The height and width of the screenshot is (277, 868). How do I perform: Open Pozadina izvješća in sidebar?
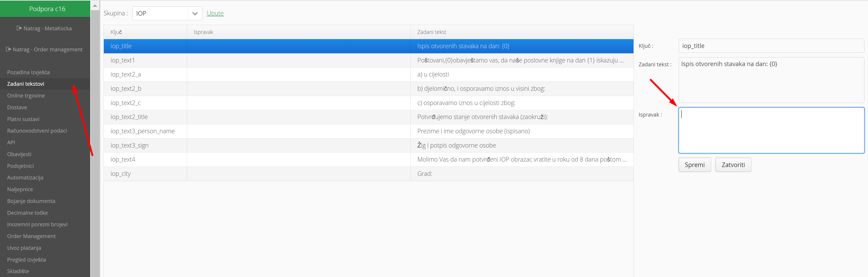[x=28, y=72]
